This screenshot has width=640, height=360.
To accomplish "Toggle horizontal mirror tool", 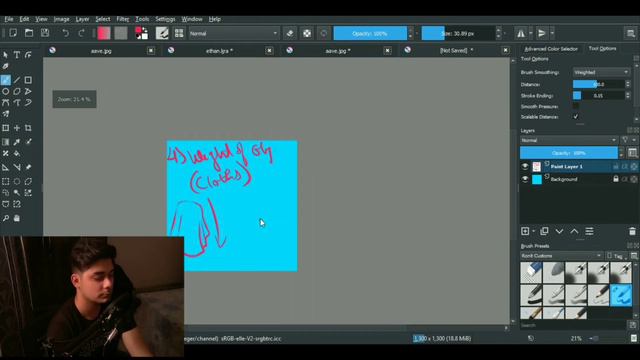I will [x=521, y=33].
